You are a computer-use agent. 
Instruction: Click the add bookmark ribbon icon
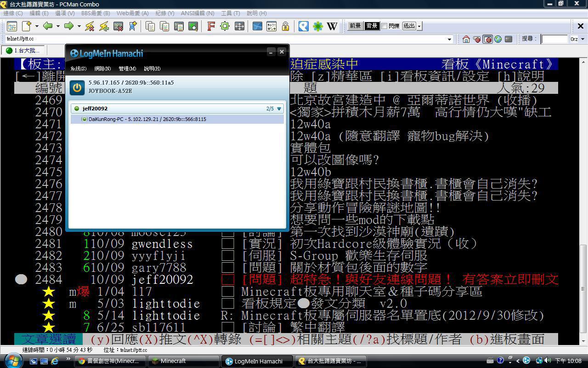tap(133, 26)
